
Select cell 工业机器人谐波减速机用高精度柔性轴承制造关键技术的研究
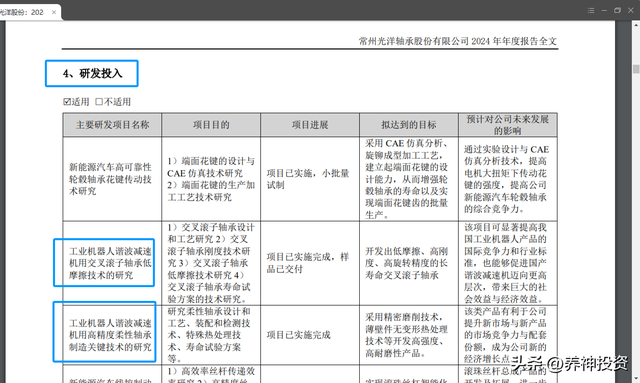(x=112, y=335)
